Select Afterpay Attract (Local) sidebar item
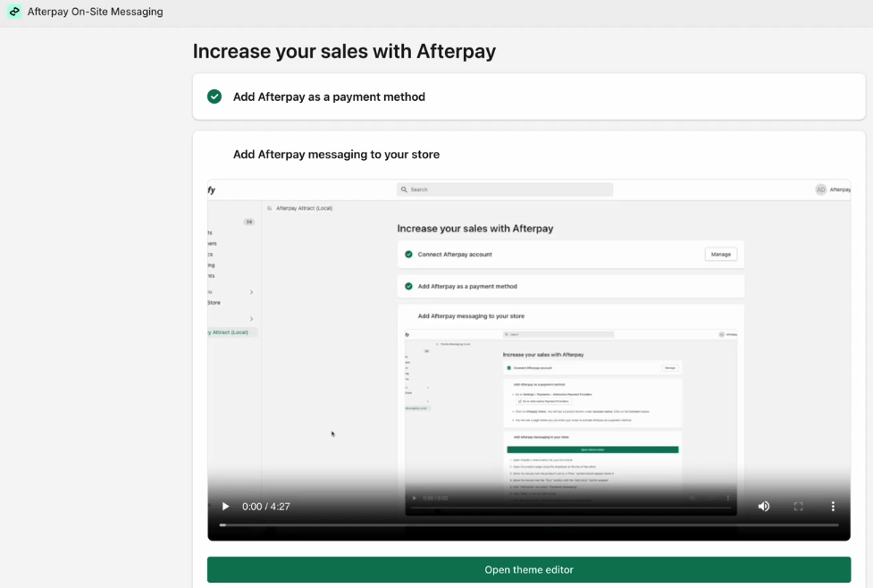This screenshot has height=588, width=873. (x=229, y=332)
